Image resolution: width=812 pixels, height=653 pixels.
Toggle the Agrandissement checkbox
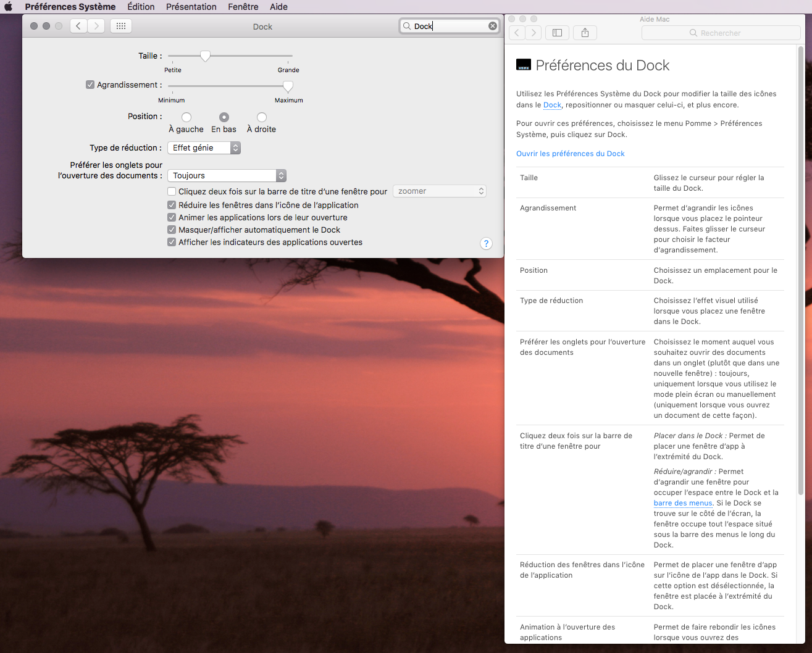[x=90, y=85]
